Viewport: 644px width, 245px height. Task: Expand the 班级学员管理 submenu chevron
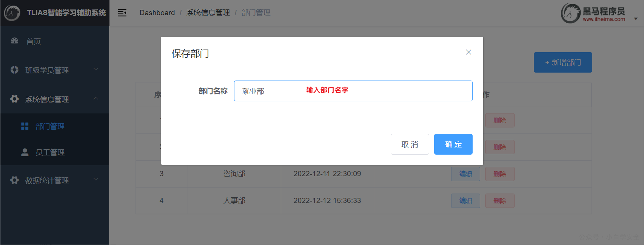[96, 69]
